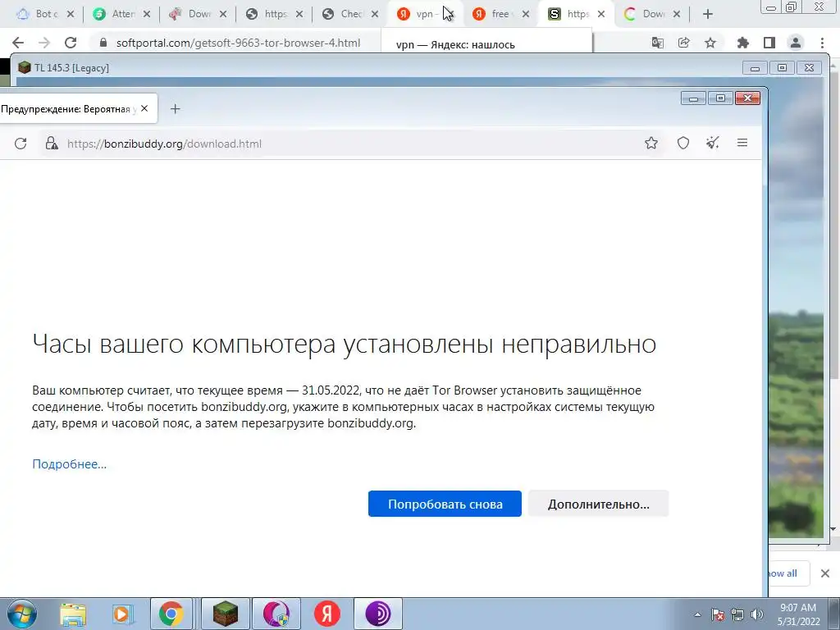Click the Chrome translate page icon
Image resolution: width=840 pixels, height=630 pixels.
(657, 43)
